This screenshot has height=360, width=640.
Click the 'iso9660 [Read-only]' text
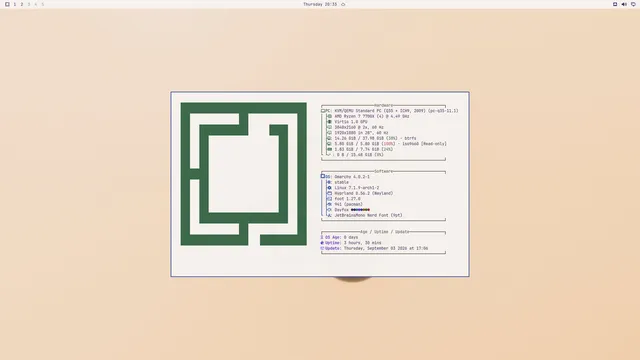tap(424, 144)
